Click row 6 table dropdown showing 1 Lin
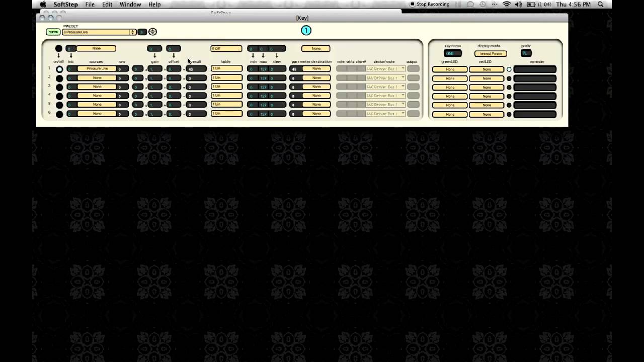 click(x=226, y=114)
